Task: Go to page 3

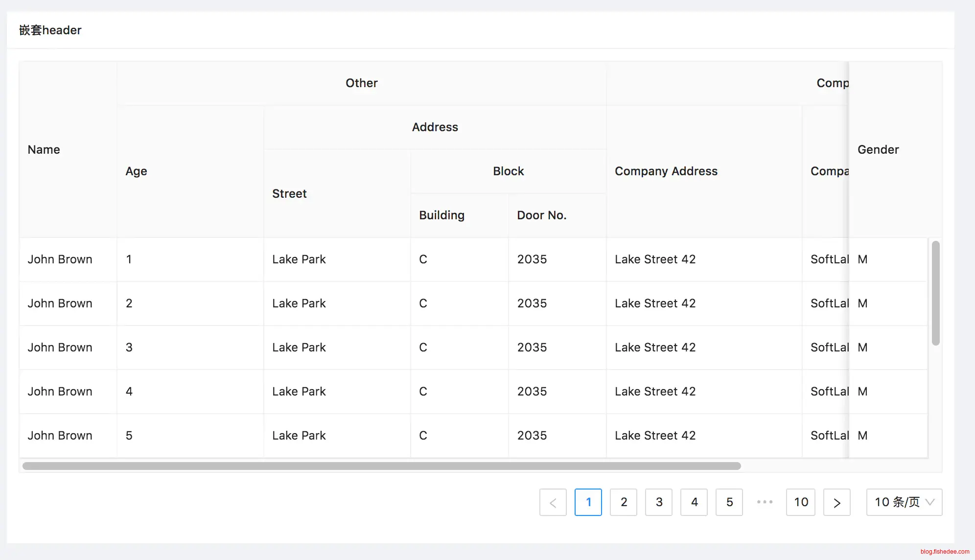Action: tap(658, 502)
